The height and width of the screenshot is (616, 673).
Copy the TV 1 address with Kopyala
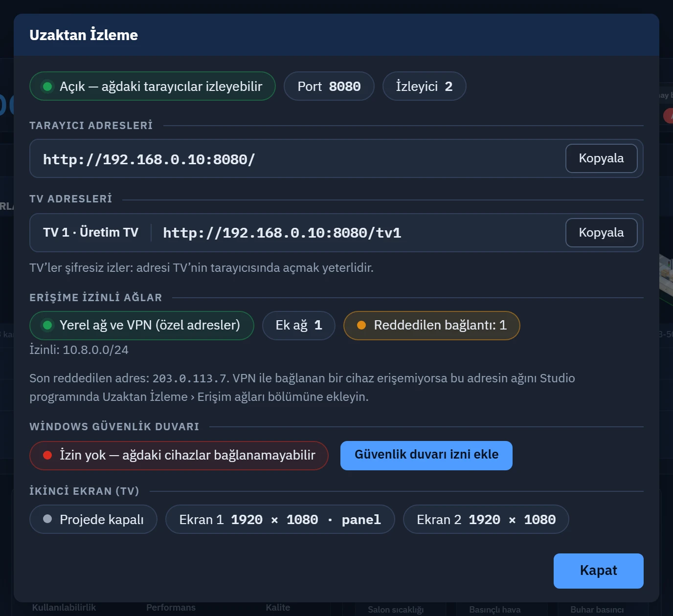pos(601,233)
